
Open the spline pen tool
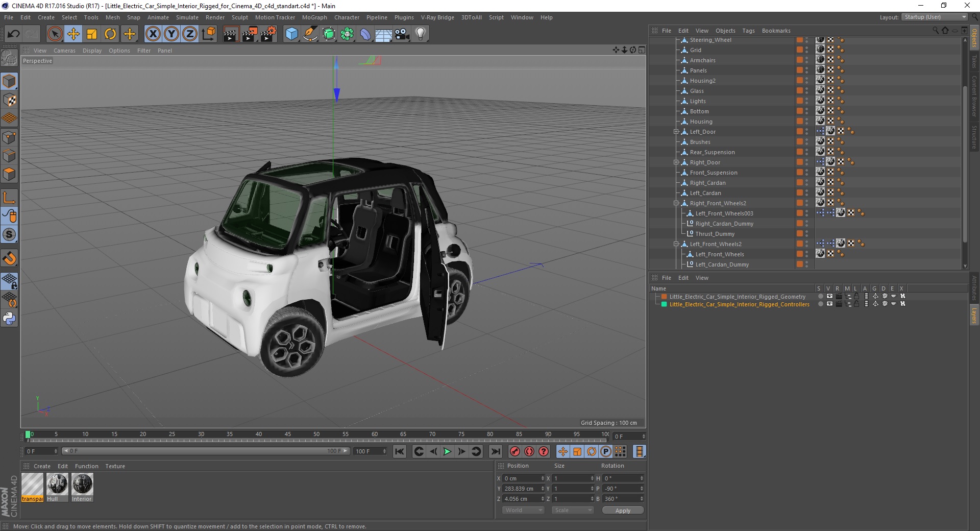tap(310, 34)
